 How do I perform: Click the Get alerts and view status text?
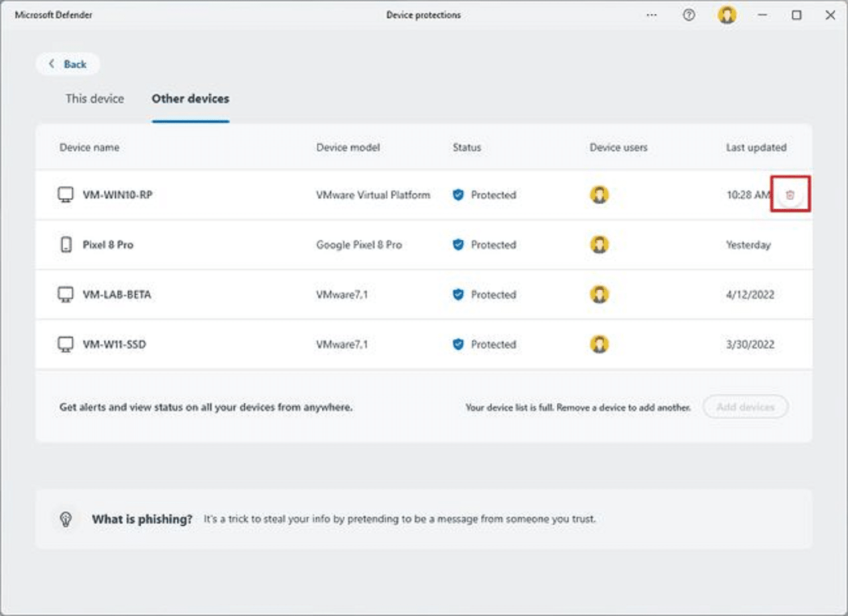tap(206, 407)
